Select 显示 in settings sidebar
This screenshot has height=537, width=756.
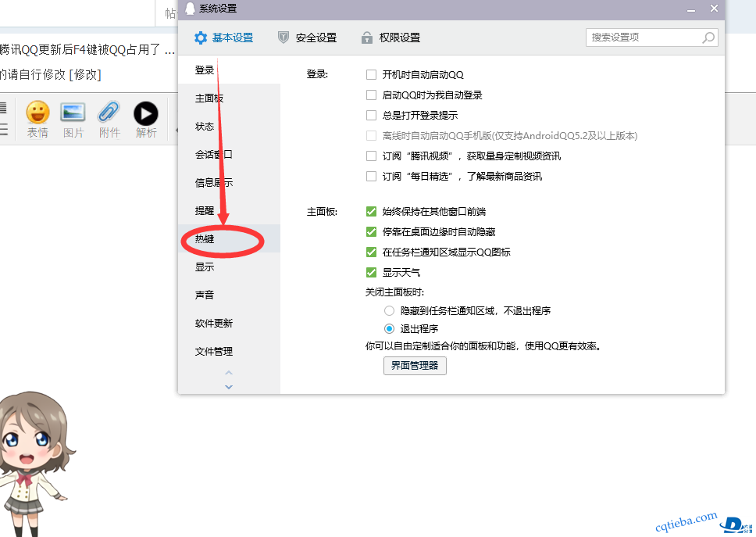click(229, 267)
